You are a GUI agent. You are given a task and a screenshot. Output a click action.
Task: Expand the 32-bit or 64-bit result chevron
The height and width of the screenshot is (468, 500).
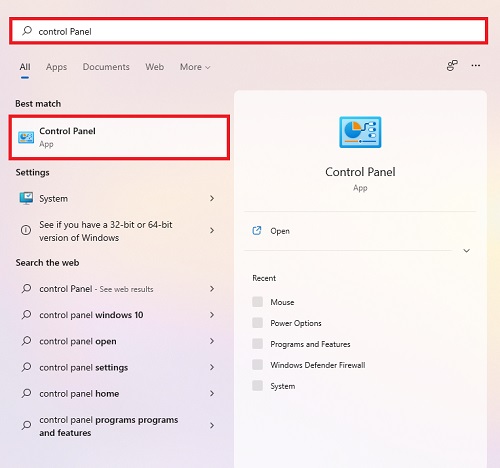pyautogui.click(x=212, y=230)
